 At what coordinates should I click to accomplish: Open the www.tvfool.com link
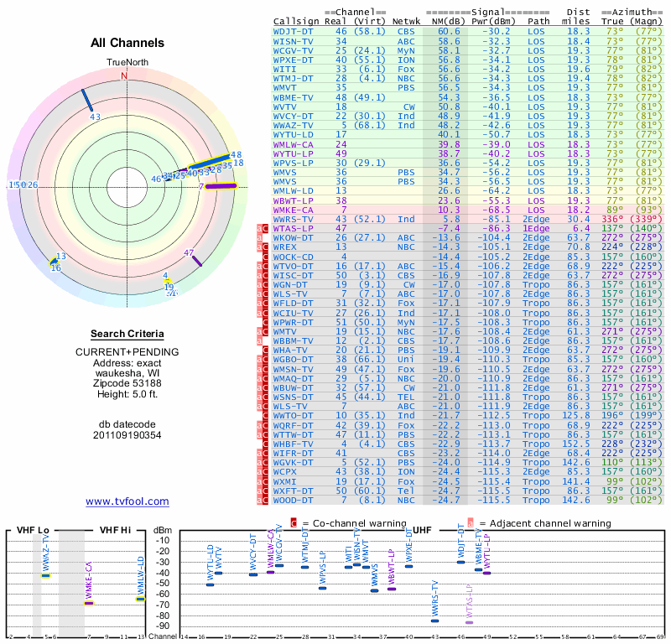click(127, 501)
